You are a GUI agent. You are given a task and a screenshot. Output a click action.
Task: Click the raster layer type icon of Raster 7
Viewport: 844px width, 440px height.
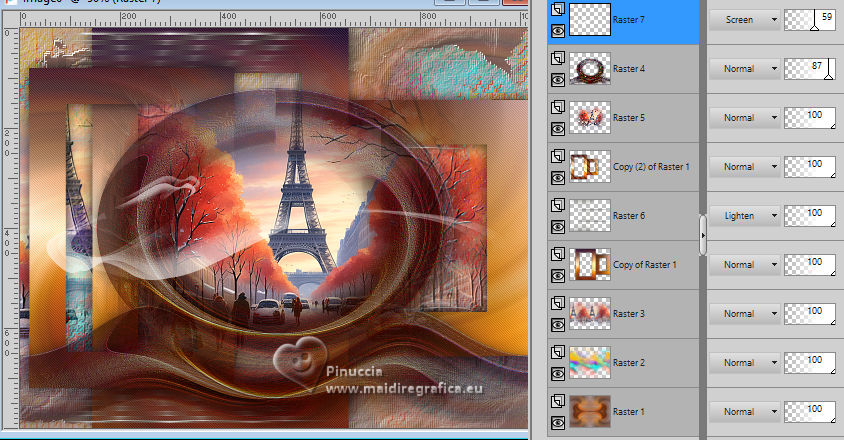(x=558, y=9)
